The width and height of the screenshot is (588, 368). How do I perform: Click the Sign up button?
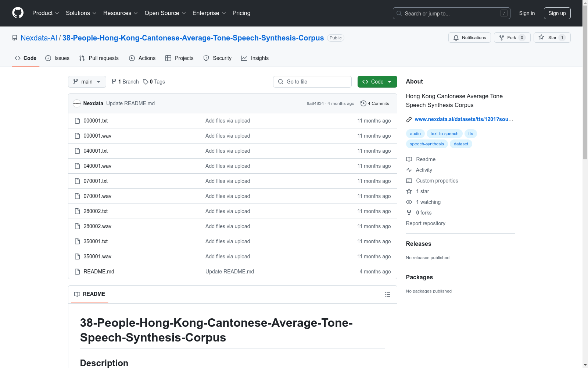(557, 13)
